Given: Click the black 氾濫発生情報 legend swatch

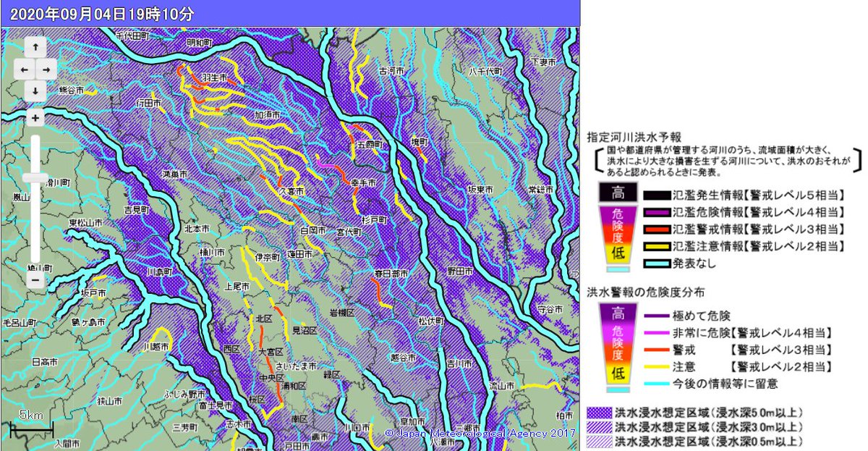Looking at the screenshot, I should click(x=657, y=195).
